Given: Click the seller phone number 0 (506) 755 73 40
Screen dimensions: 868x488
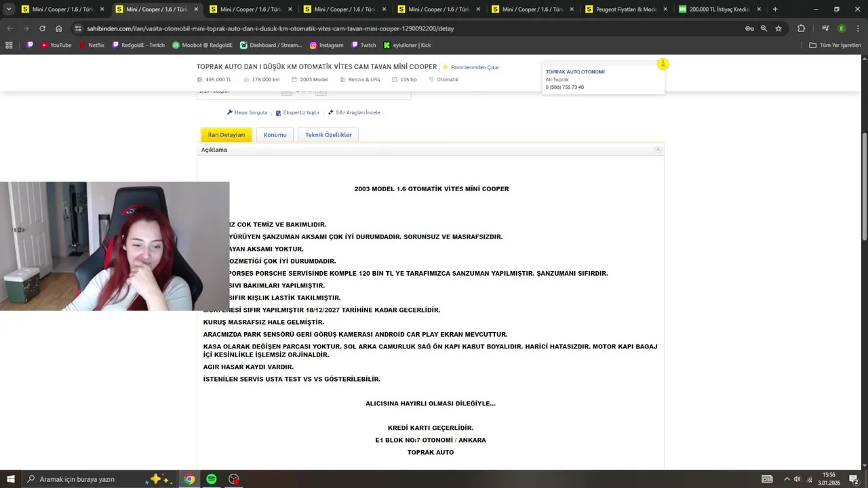Looking at the screenshot, I should [564, 87].
